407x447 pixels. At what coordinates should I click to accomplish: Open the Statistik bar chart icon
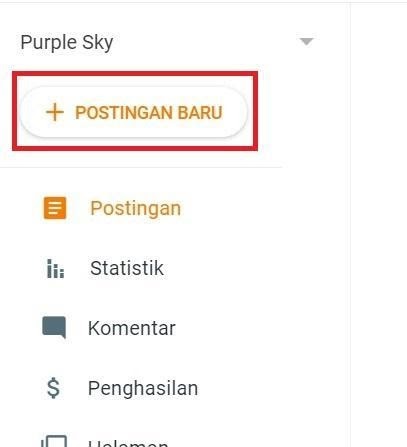click(55, 268)
